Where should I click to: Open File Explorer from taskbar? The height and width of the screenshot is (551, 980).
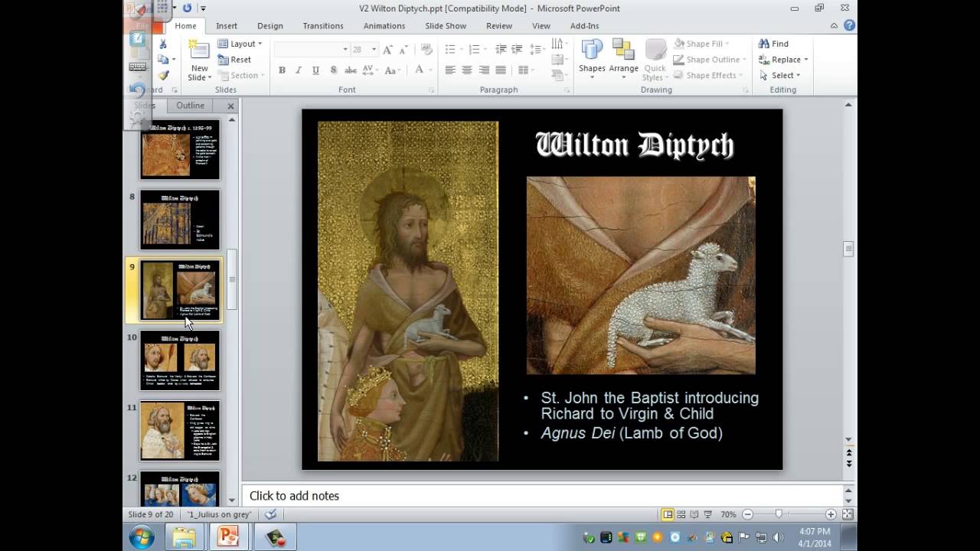coord(184,537)
